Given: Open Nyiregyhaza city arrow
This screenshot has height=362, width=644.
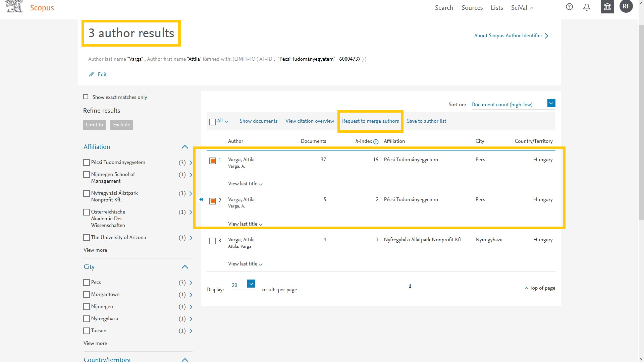Looking at the screenshot, I should coord(191,319).
